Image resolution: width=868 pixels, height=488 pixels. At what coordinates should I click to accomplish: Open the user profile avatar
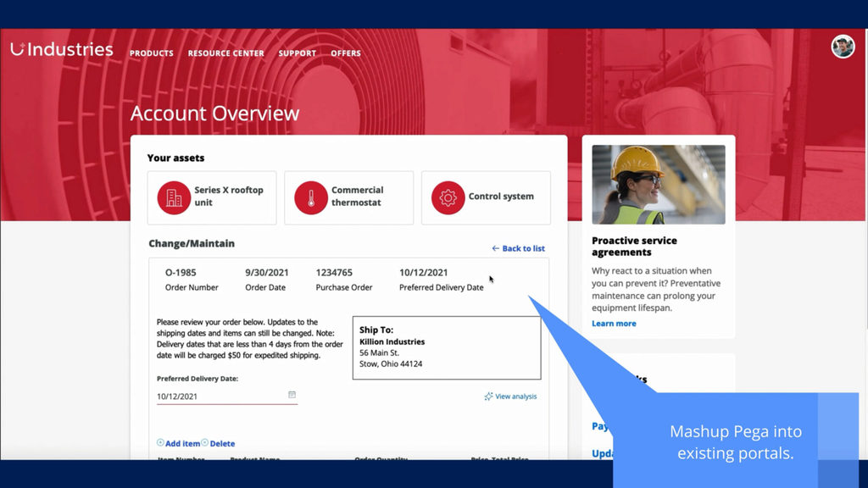tap(843, 47)
